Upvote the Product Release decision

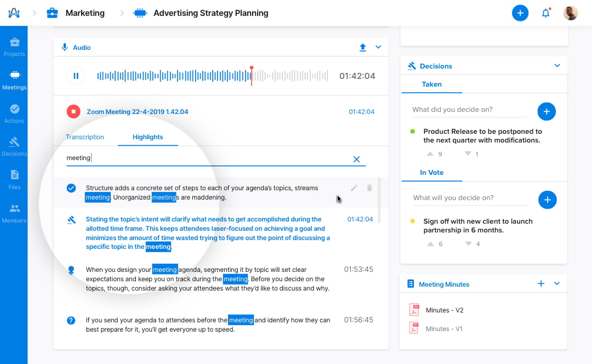(430, 153)
